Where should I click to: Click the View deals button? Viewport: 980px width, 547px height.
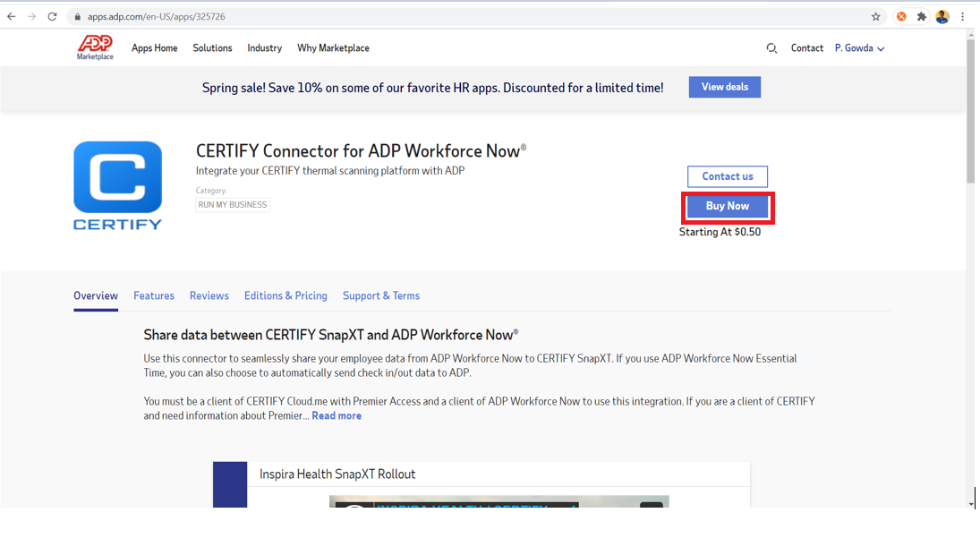point(724,87)
